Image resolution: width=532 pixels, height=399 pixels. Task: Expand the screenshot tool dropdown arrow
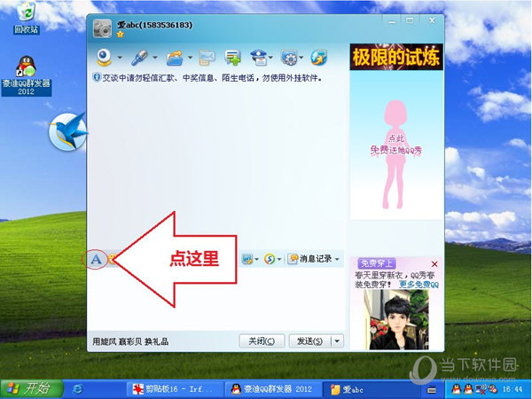click(x=256, y=259)
